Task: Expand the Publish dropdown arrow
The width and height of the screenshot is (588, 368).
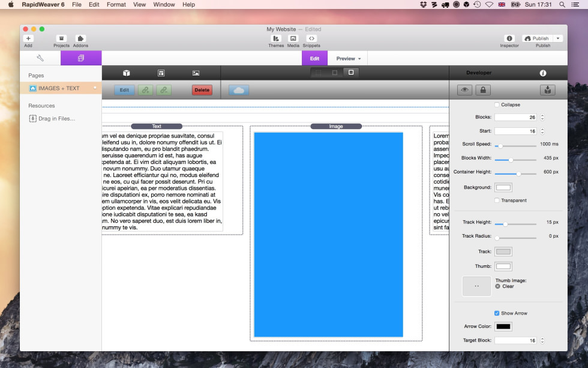Action: tap(558, 38)
